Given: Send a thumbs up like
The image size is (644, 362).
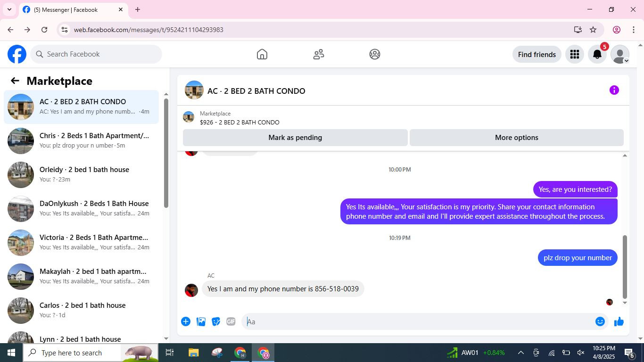Looking at the screenshot, I should (619, 321).
